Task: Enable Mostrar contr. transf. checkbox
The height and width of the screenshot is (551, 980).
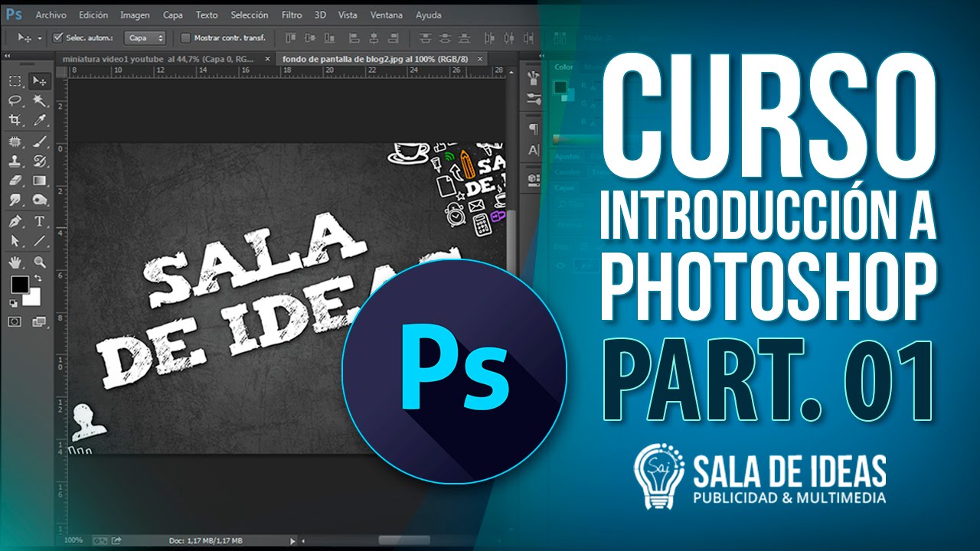Action: [185, 37]
